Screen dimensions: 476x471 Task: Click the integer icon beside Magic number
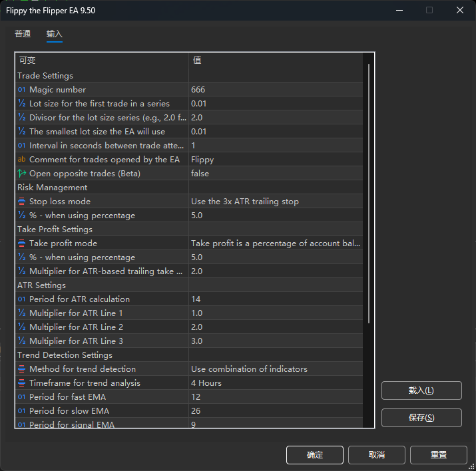pos(21,90)
